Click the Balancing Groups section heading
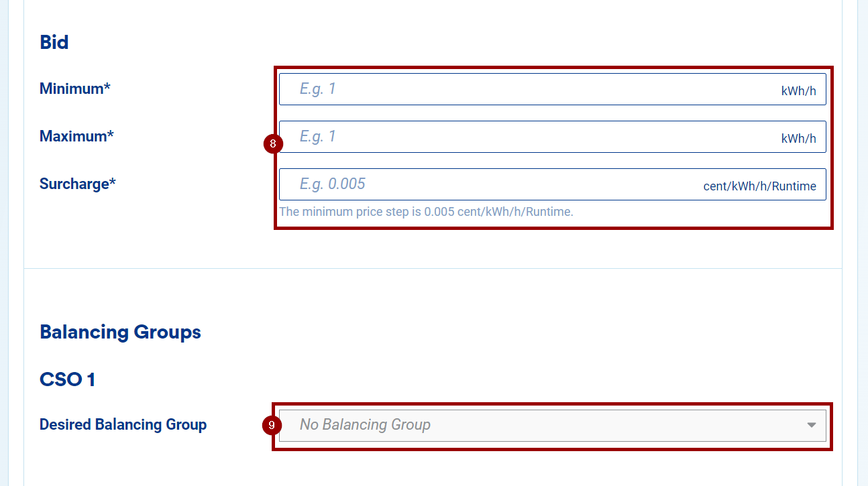This screenshot has width=868, height=486. pyautogui.click(x=120, y=332)
